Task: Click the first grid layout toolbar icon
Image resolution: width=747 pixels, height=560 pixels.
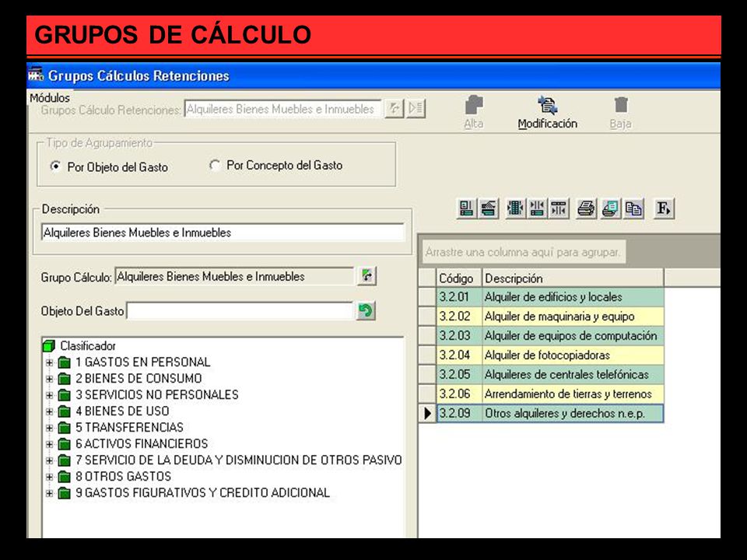Action: coord(466,208)
